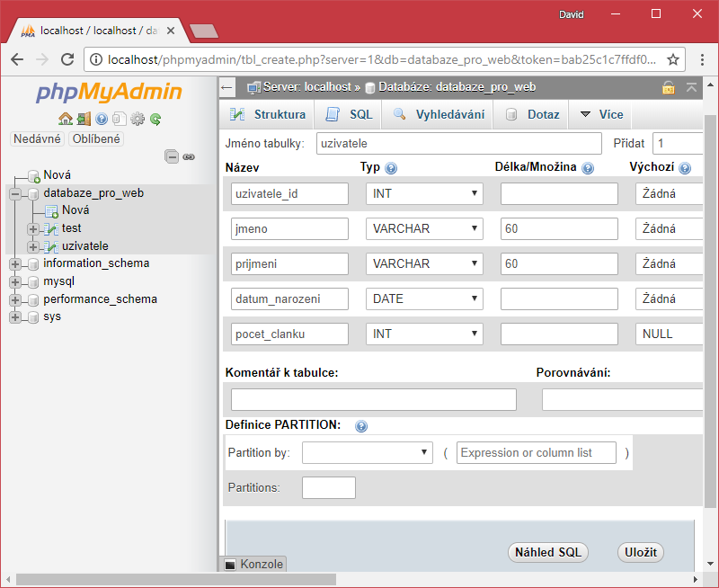Screen dimensions: 719x588
Task: Open settings with the gear icon
Action: click(137, 118)
